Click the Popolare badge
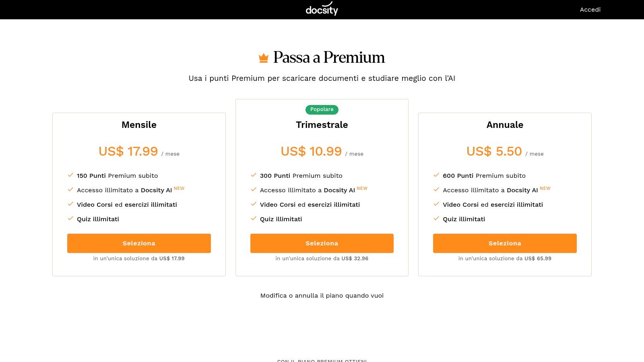The height and width of the screenshot is (362, 644). [x=322, y=109]
